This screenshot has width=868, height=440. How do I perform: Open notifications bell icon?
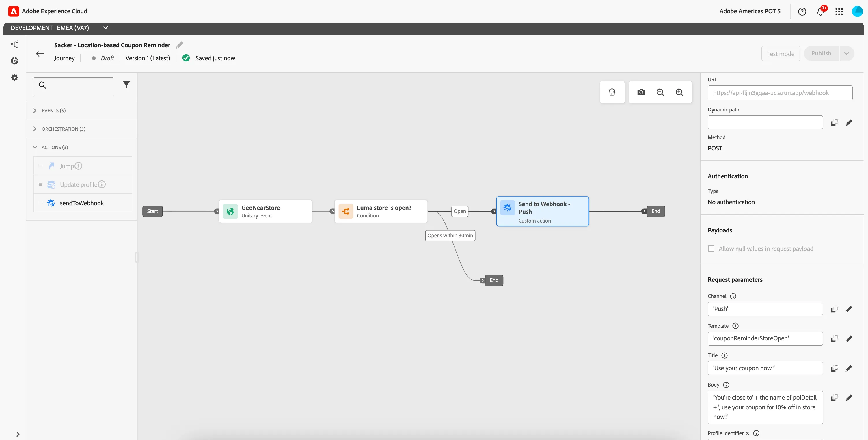[x=820, y=12]
